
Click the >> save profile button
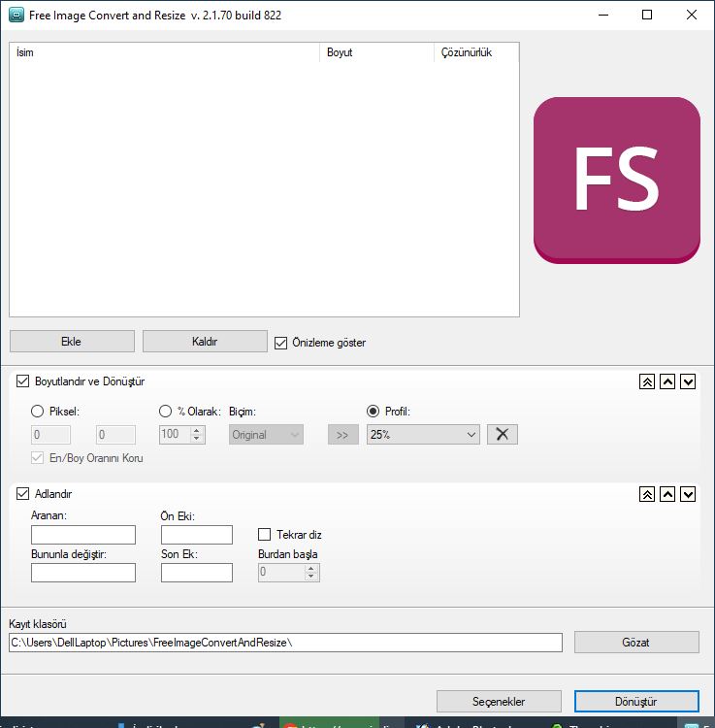[342, 435]
